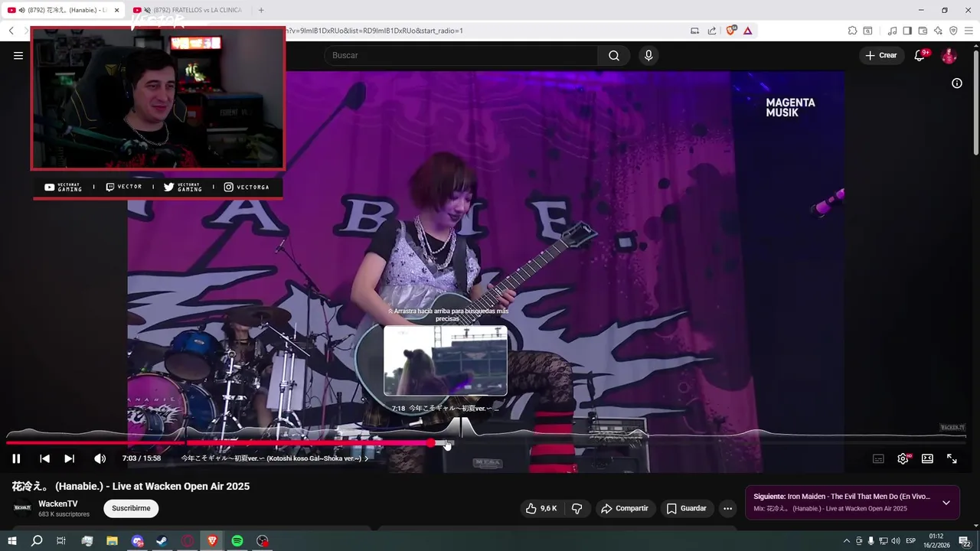
Task: Start voice search with microphone
Action: [x=648, y=55]
